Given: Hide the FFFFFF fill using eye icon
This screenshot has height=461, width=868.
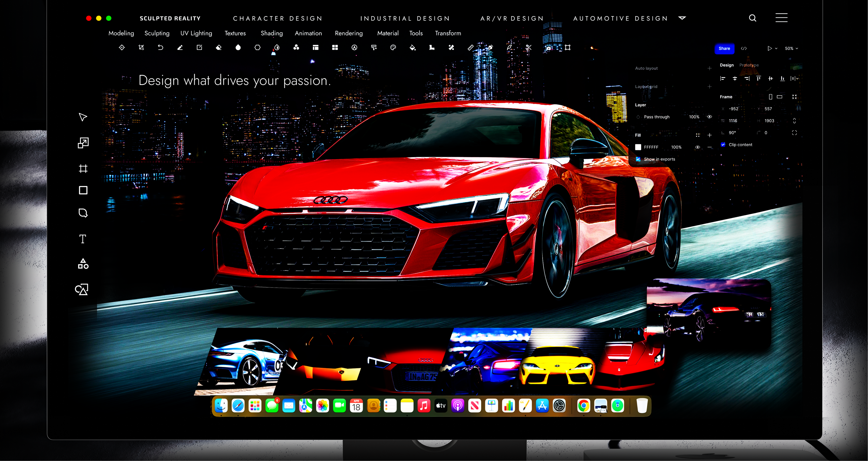Looking at the screenshot, I should 698,147.
